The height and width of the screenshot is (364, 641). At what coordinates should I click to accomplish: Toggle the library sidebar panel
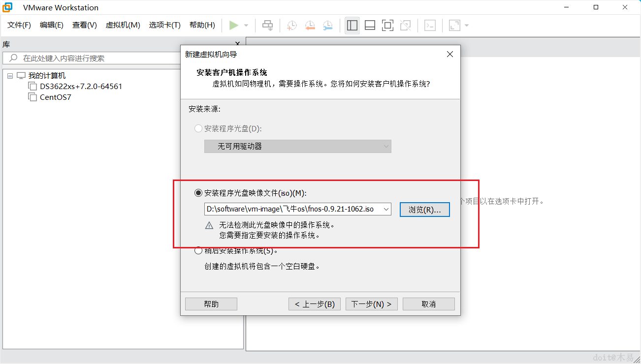[x=352, y=25]
